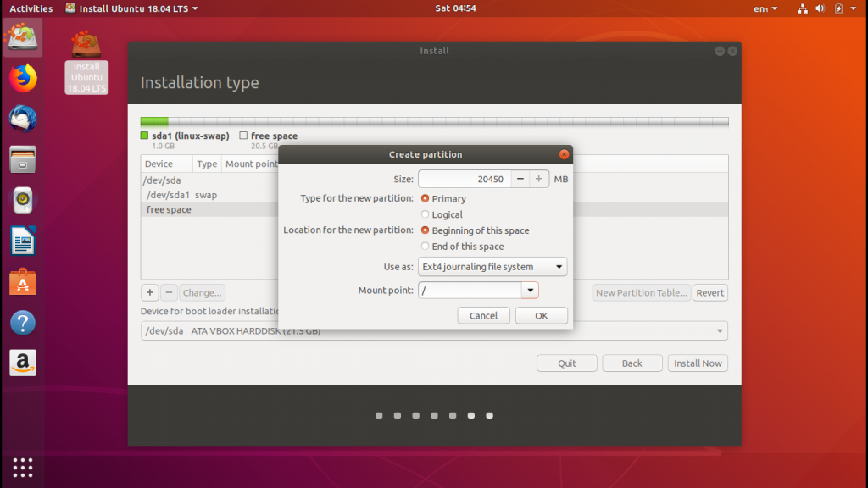Open the network status icon in top bar
Viewport: 868px width, 488px height.
point(802,8)
